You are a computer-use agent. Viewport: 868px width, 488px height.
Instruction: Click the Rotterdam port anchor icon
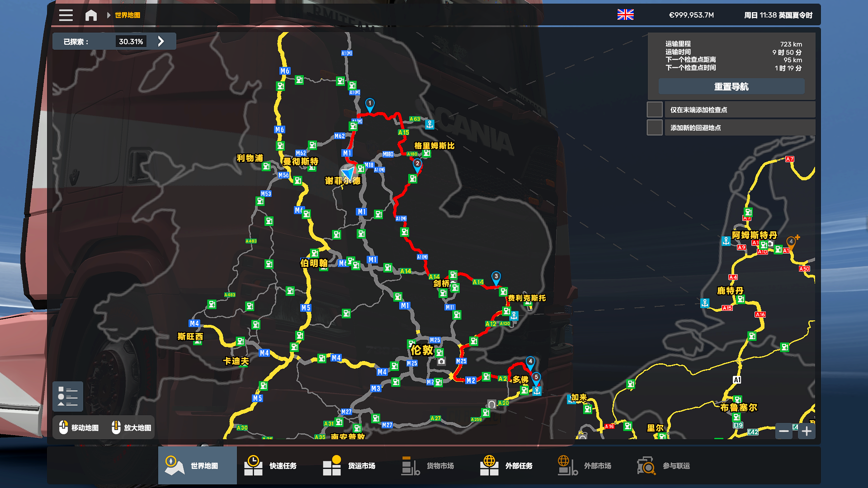(x=705, y=303)
